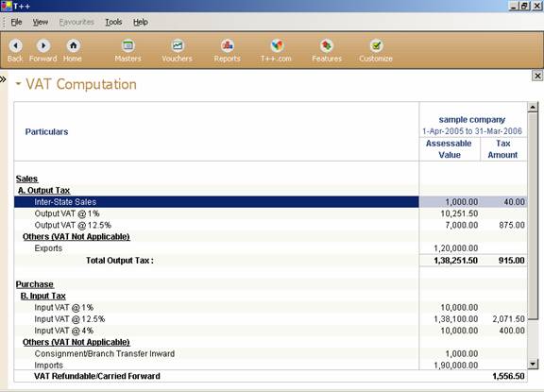This screenshot has width=544, height=392.
Task: Open the View menu
Action: coord(41,23)
